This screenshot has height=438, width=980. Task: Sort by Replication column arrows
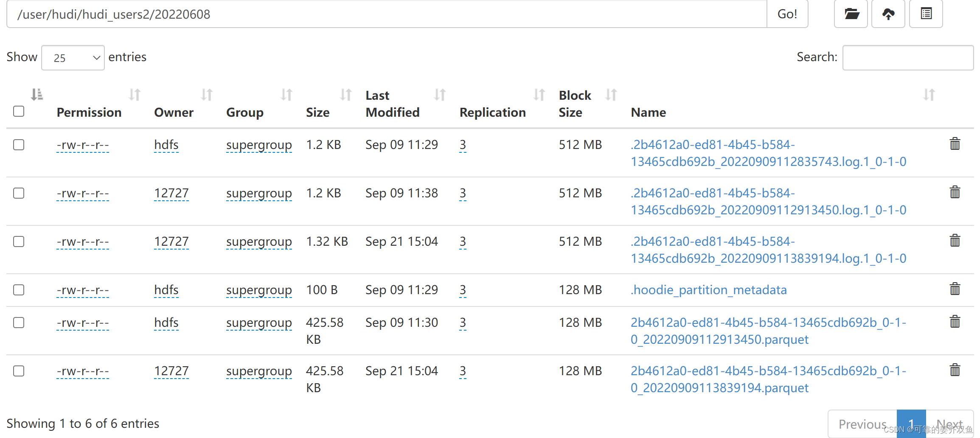click(x=539, y=94)
